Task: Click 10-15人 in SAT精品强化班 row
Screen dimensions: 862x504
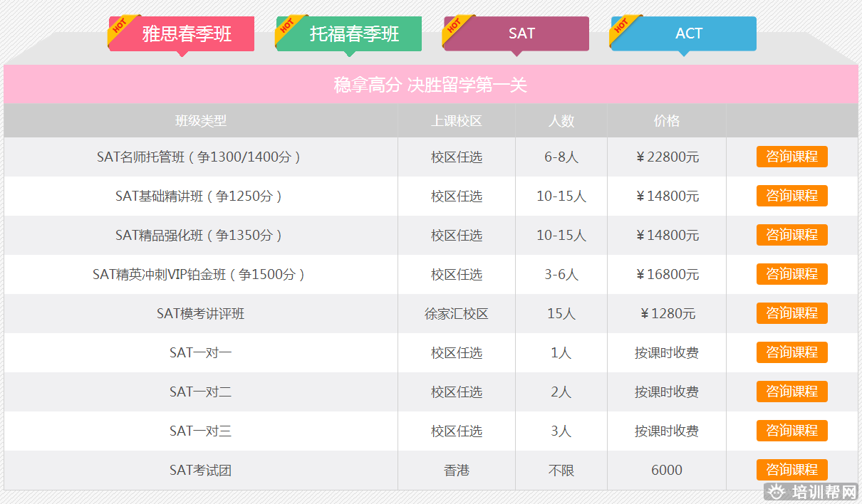Action: point(561,236)
